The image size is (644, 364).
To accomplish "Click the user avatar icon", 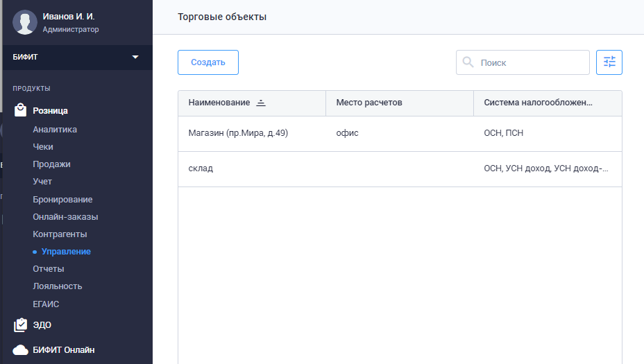I will [x=25, y=22].
